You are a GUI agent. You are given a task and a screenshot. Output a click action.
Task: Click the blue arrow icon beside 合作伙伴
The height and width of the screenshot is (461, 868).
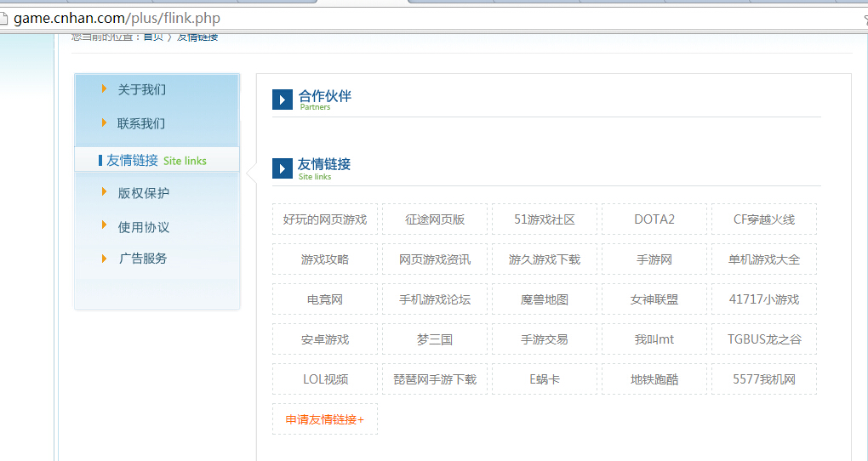(283, 100)
